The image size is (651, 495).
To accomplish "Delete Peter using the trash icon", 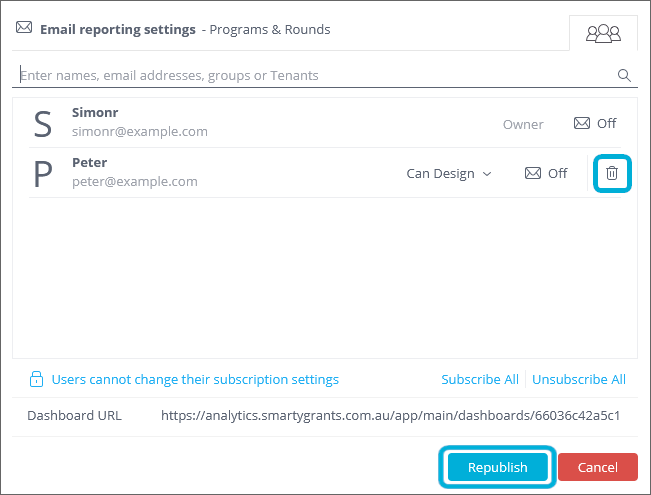I will (x=612, y=173).
